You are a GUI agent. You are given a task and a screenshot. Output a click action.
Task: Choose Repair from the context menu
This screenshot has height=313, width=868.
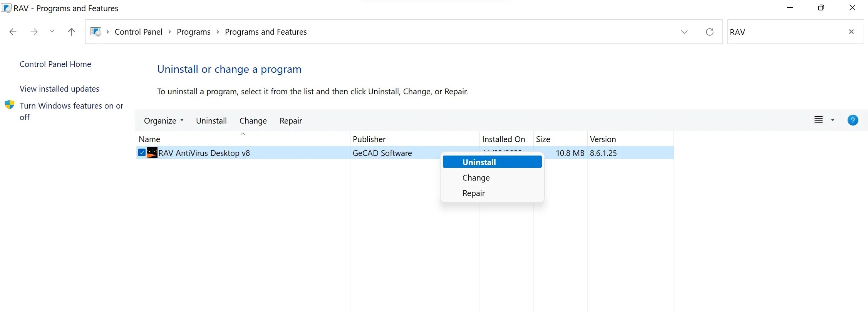coord(492,193)
